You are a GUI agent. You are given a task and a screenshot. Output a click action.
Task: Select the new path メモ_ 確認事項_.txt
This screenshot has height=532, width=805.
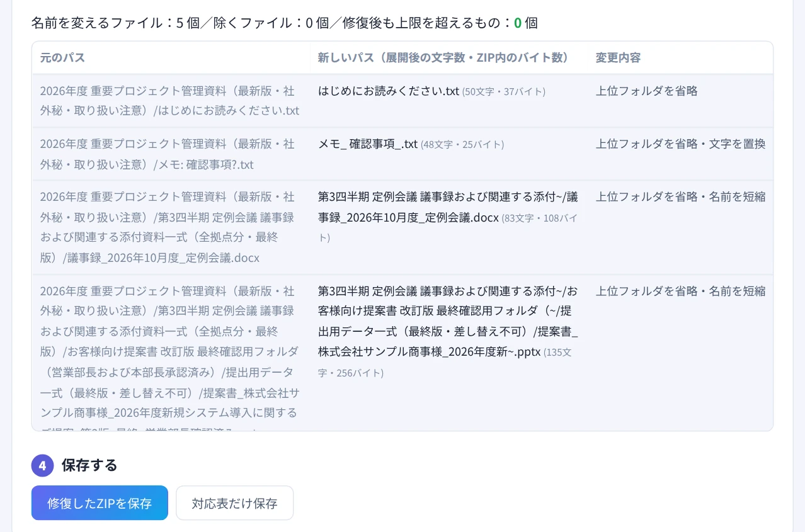click(368, 144)
